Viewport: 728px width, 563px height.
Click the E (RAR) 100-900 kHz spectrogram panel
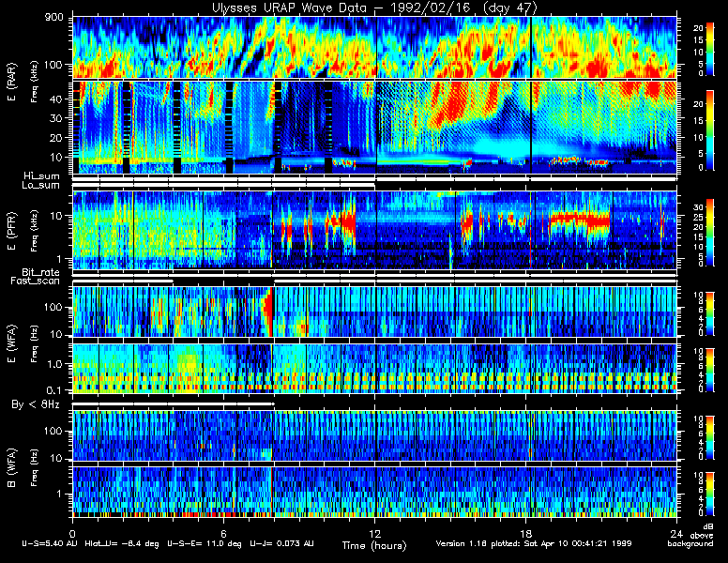coord(374,47)
